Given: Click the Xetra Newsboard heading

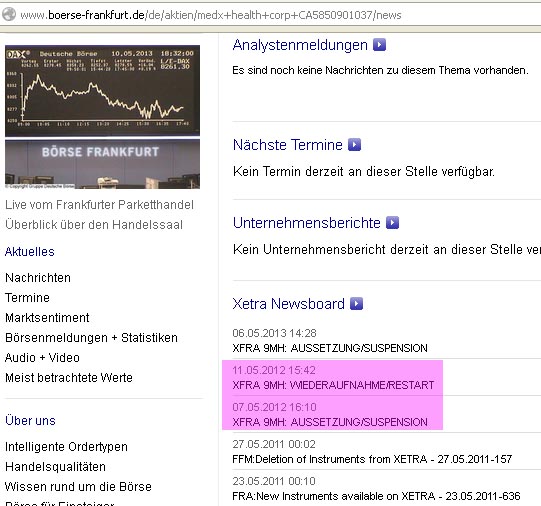Looking at the screenshot, I should (x=288, y=304).
